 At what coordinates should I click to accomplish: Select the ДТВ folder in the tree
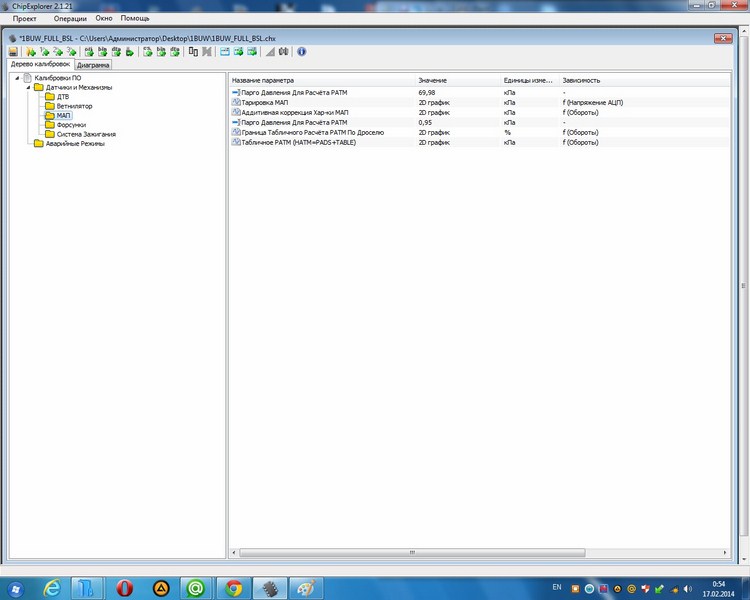(x=63, y=97)
